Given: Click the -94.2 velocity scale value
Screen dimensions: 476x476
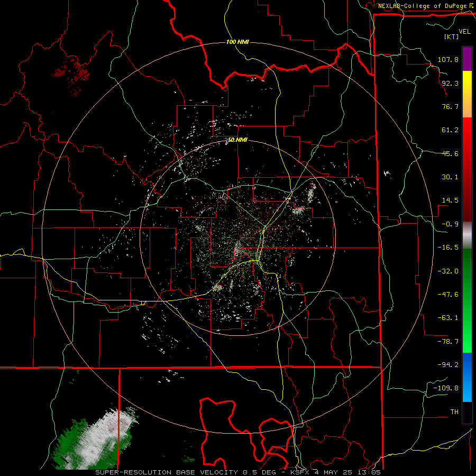Looking at the screenshot, I should pyautogui.click(x=448, y=364).
